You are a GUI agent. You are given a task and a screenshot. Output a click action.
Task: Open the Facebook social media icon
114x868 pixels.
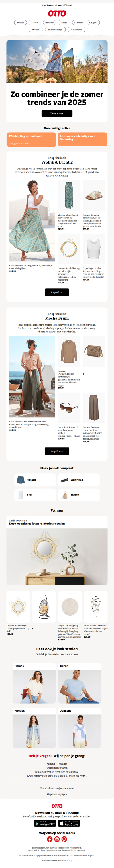pyautogui.click(x=50, y=839)
